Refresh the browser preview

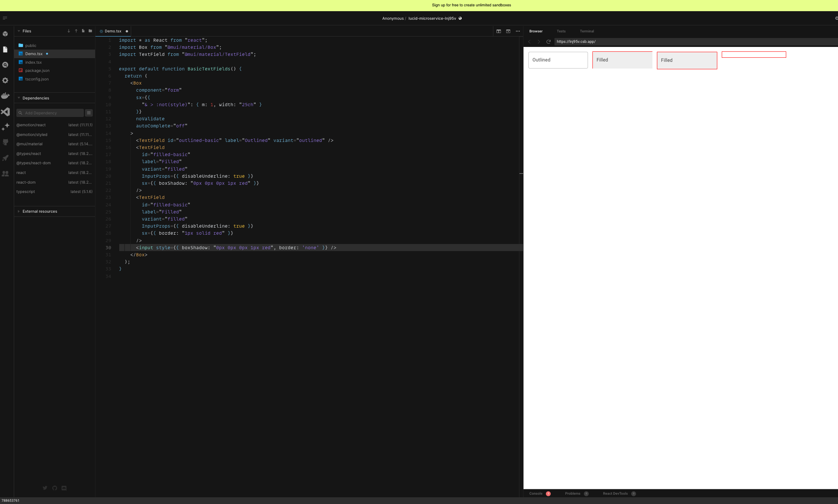coord(548,42)
